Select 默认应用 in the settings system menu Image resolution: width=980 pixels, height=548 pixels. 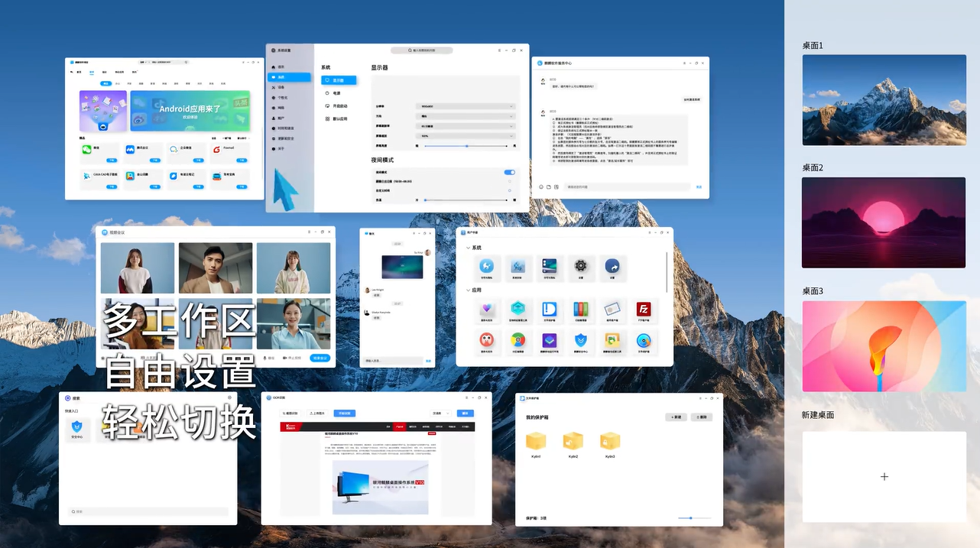tap(336, 119)
